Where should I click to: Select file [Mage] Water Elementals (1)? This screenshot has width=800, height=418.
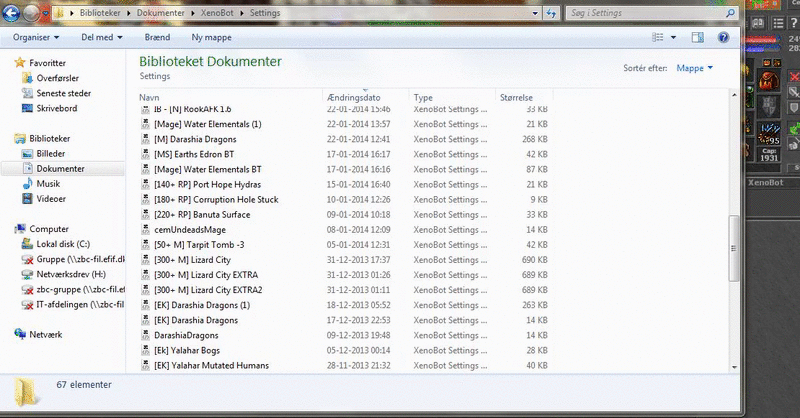point(208,124)
